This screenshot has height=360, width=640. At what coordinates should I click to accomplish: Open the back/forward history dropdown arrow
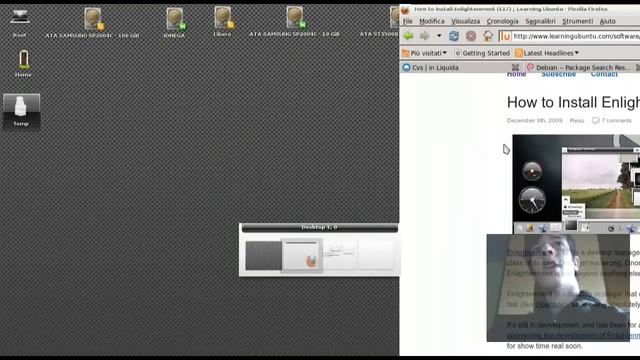pos(439,36)
